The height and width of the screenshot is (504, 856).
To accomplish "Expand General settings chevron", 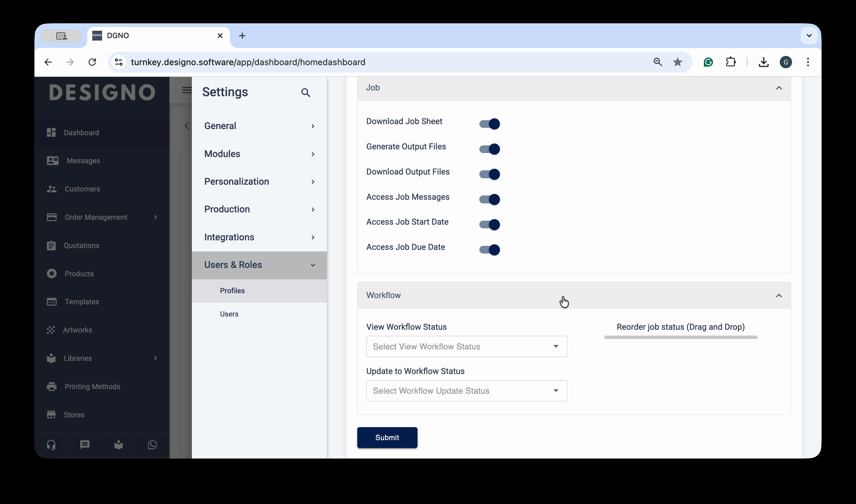I will (x=313, y=126).
